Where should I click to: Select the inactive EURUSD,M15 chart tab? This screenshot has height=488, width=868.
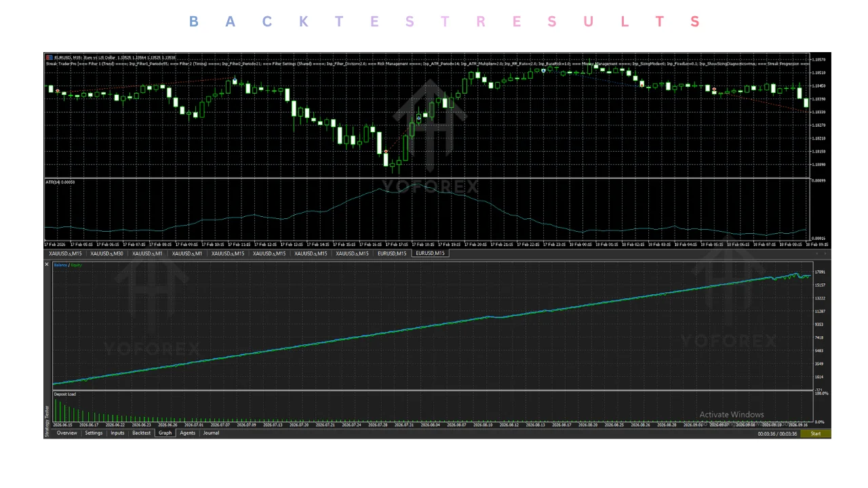(392, 253)
